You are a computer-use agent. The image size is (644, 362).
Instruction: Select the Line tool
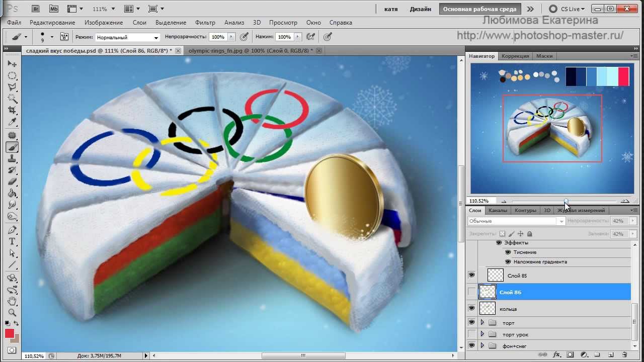[12, 264]
